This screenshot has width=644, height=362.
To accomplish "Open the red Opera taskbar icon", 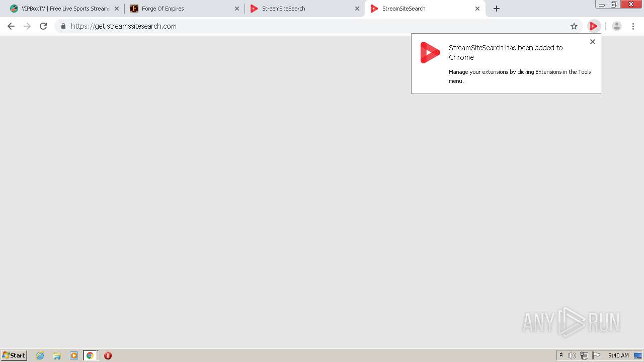I will [x=108, y=355].
